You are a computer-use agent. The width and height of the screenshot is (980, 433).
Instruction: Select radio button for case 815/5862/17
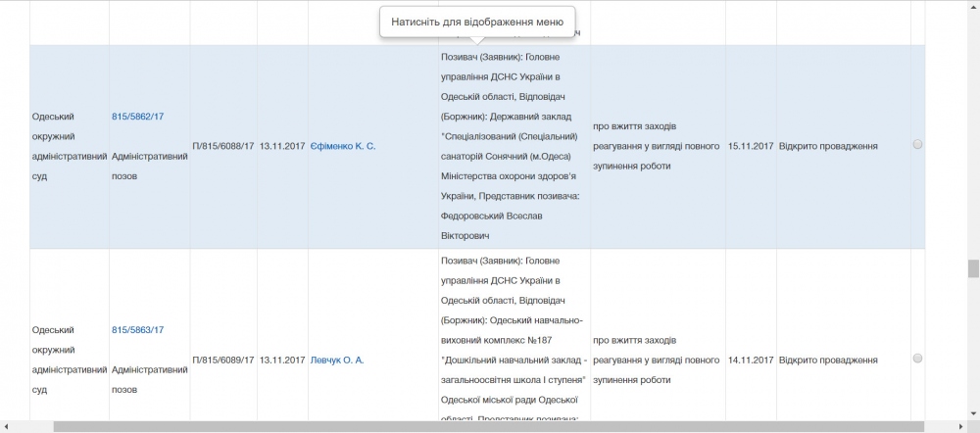[x=917, y=145]
